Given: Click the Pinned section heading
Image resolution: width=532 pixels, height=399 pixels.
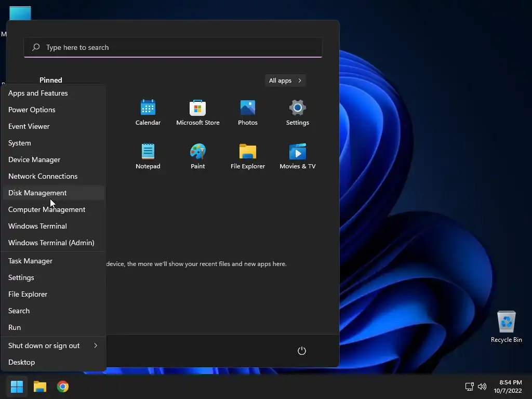Looking at the screenshot, I should 51,80.
